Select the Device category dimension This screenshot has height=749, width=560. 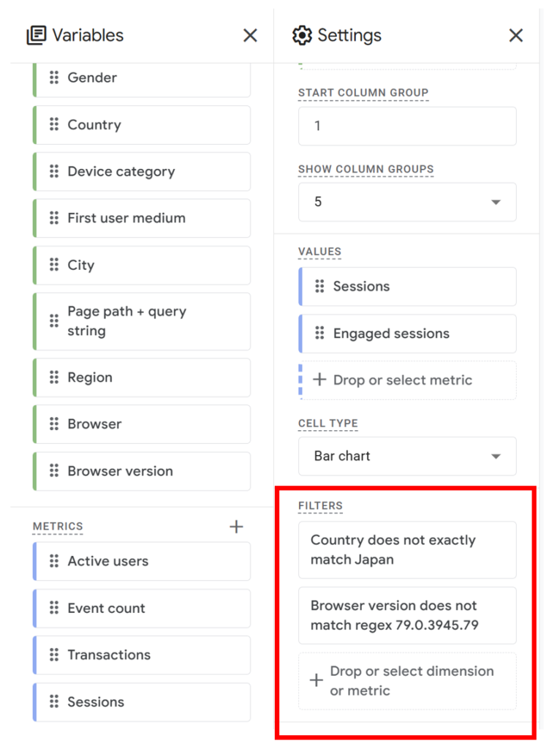143,172
